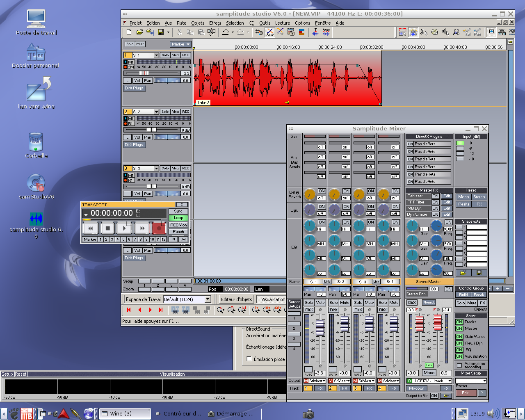Click the Editeur d'objets button
This screenshot has height=420, width=525.
click(x=236, y=299)
